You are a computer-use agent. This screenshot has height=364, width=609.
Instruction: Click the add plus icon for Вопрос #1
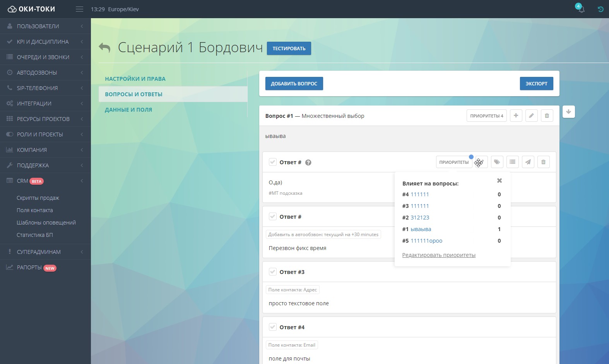tap(516, 116)
